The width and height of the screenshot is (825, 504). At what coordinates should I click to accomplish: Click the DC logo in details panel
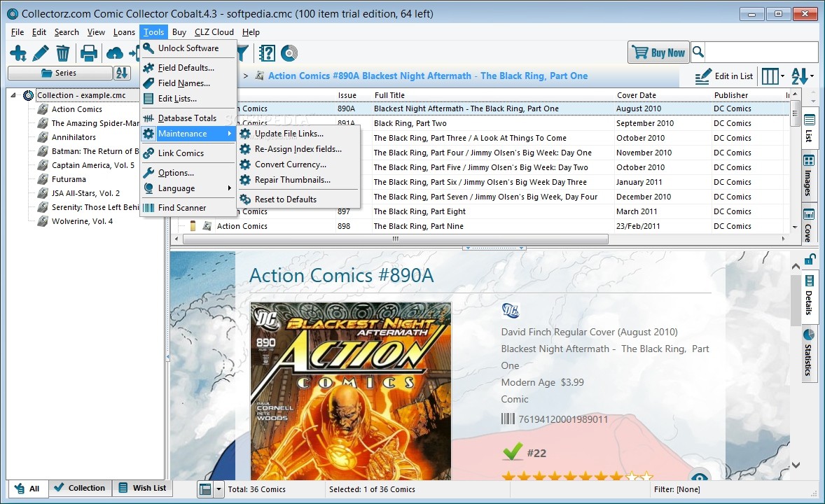pyautogui.click(x=510, y=310)
